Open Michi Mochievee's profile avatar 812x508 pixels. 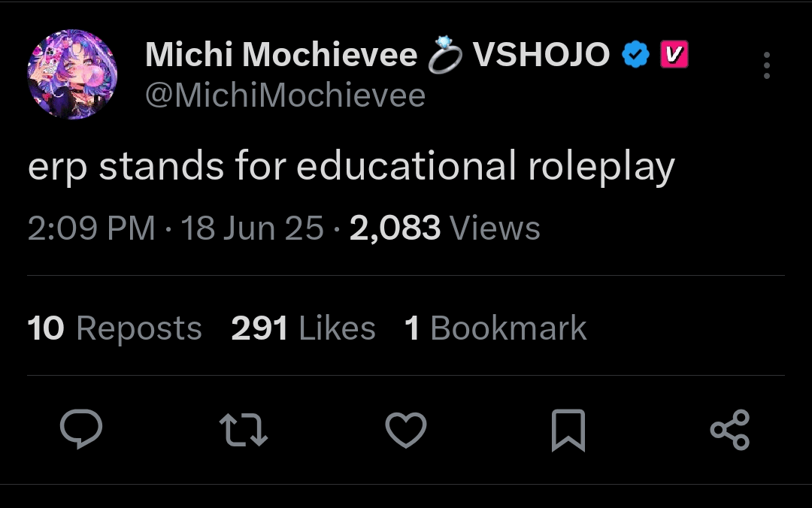(72, 74)
